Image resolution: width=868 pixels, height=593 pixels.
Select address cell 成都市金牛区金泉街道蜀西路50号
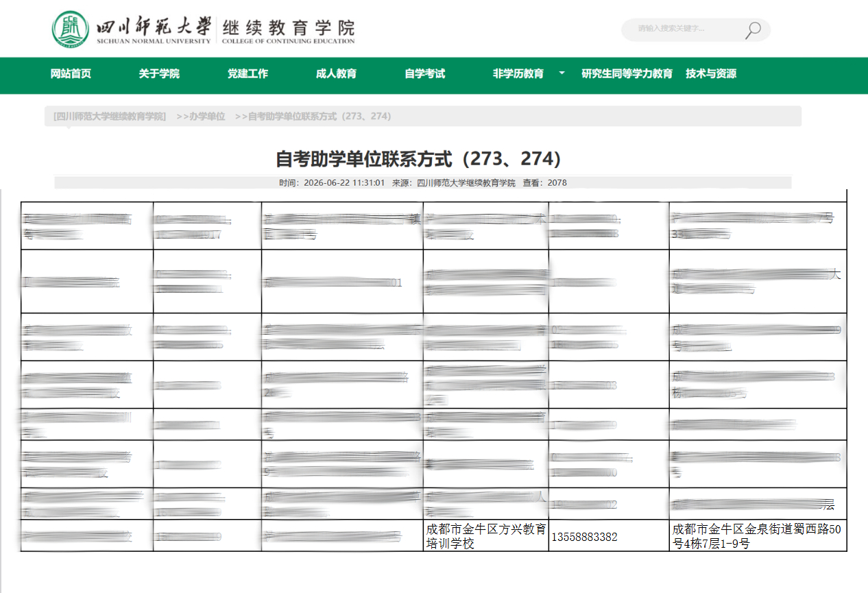click(x=756, y=536)
